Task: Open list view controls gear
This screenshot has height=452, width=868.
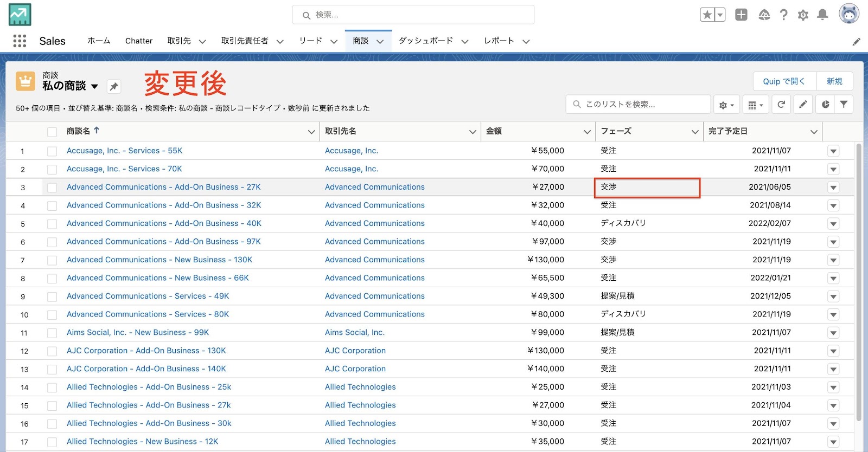Action: (x=726, y=105)
